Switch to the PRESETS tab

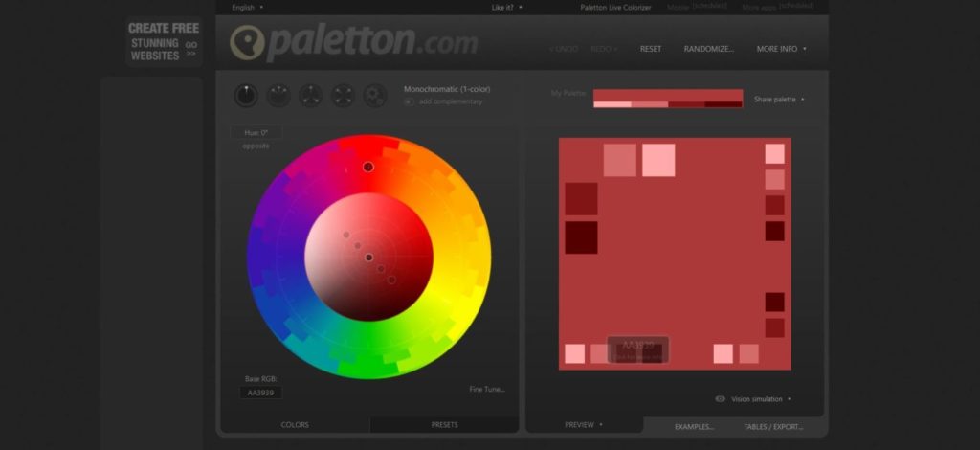point(444,425)
